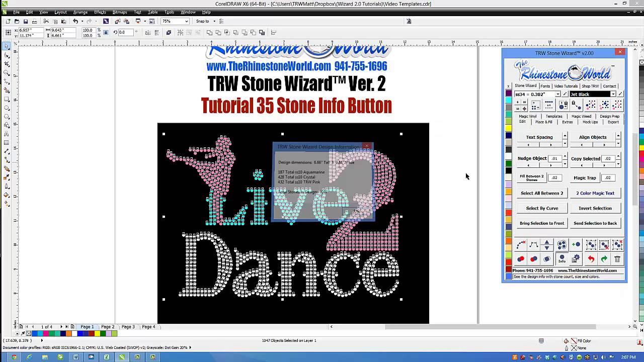Select the Pick tool in toolbox

pos(7,46)
